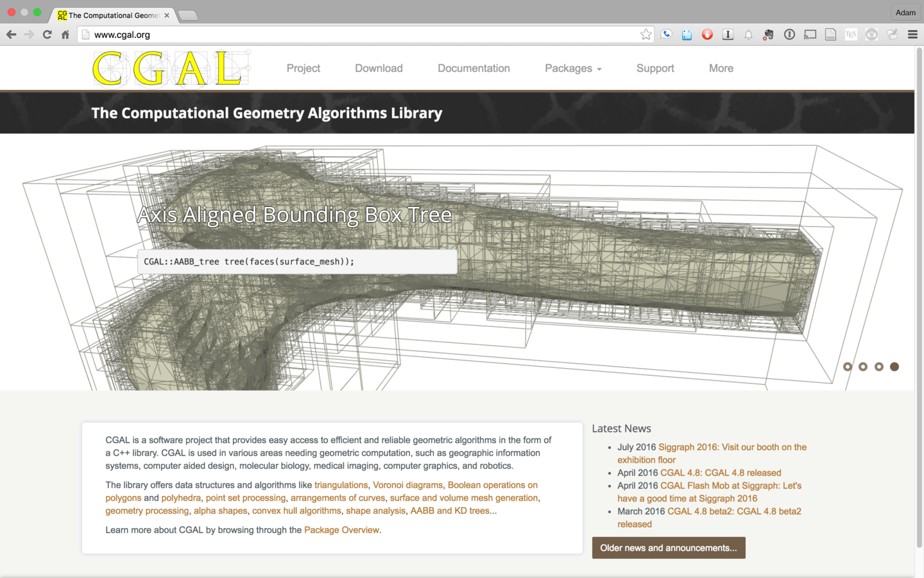
Task: Open the grey page extension icon
Action: coord(830,35)
